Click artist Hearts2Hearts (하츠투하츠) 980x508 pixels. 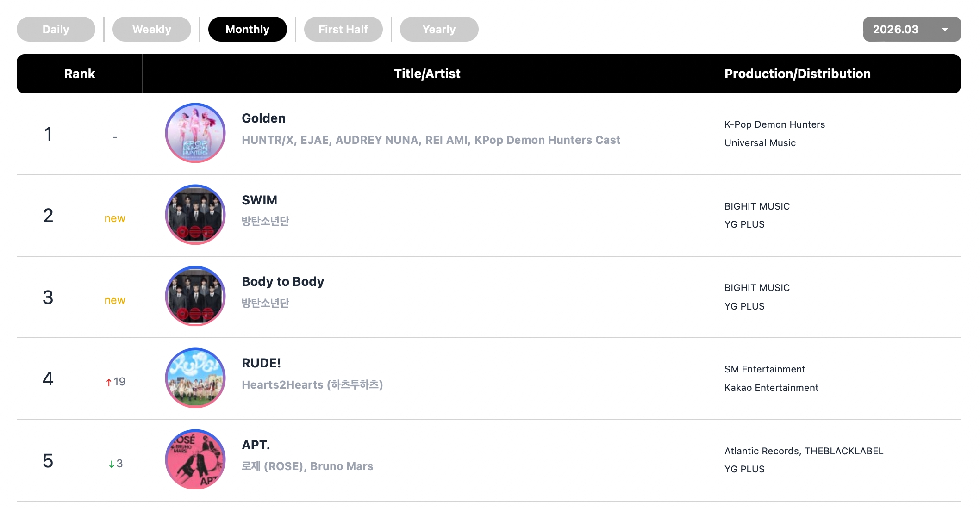pos(312,385)
